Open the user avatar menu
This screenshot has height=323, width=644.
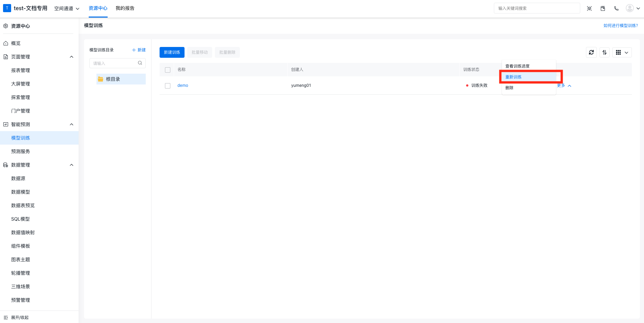pos(629,8)
